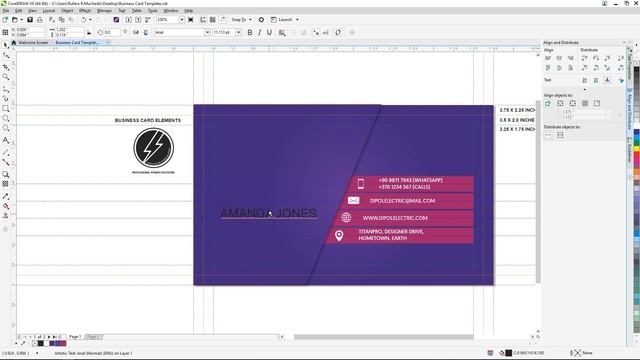640x360 pixels.
Task: Select the Pick tool in the toolbox
Action: tap(5, 45)
